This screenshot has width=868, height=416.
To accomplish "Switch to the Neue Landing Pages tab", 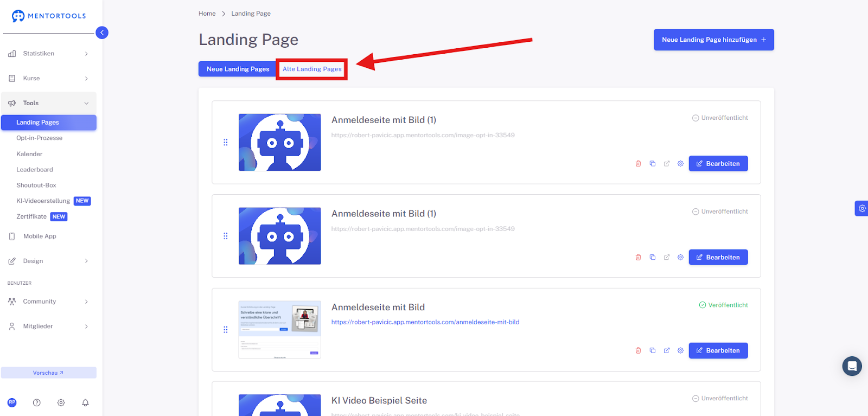I will pyautogui.click(x=238, y=69).
